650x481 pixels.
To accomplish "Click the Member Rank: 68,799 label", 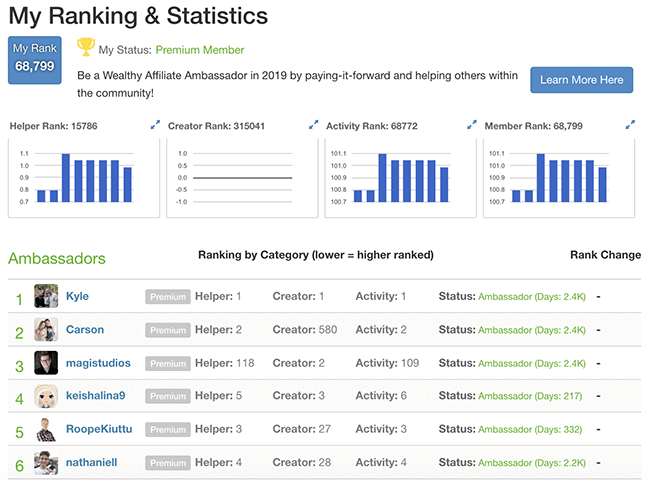I will (x=534, y=126).
